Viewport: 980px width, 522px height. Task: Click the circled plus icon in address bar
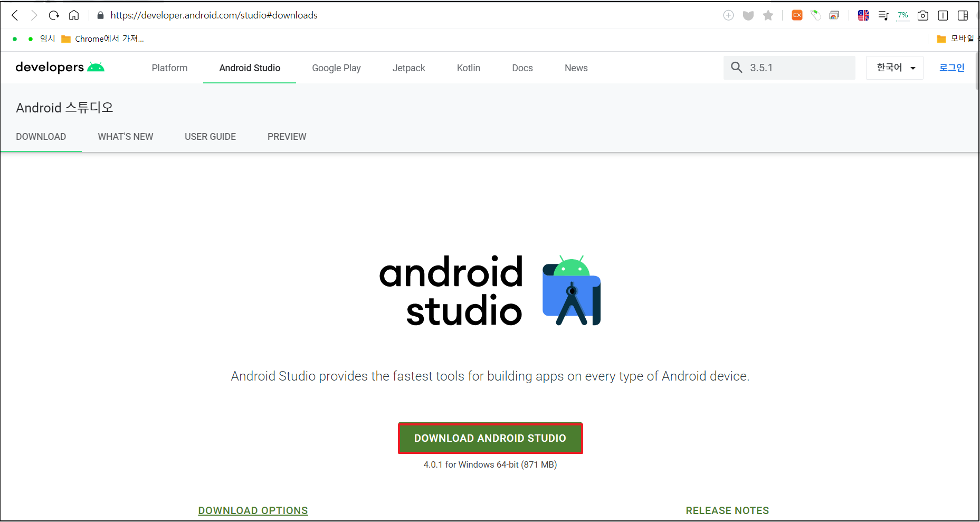pos(728,15)
